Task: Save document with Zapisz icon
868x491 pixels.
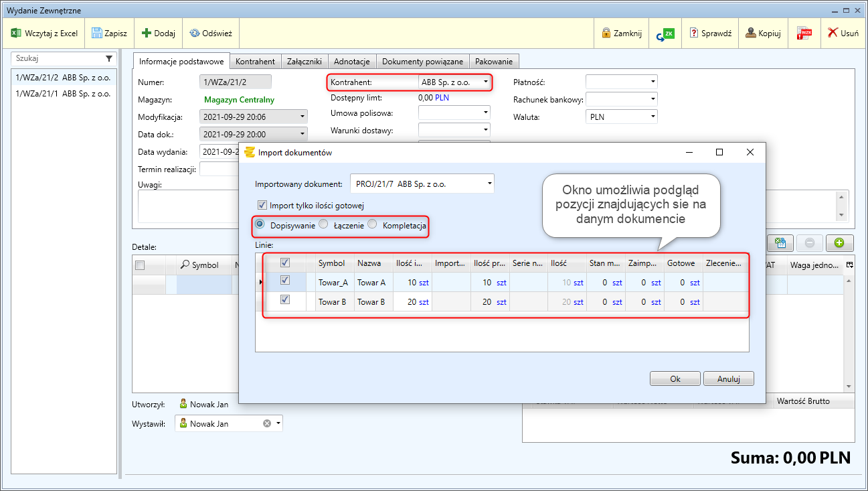Action: coord(97,33)
